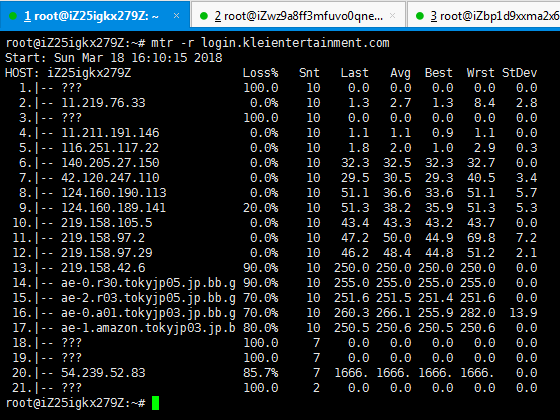Screen dimensions: 560x420
Task: Click the Avg column header
Action: coord(400,72)
